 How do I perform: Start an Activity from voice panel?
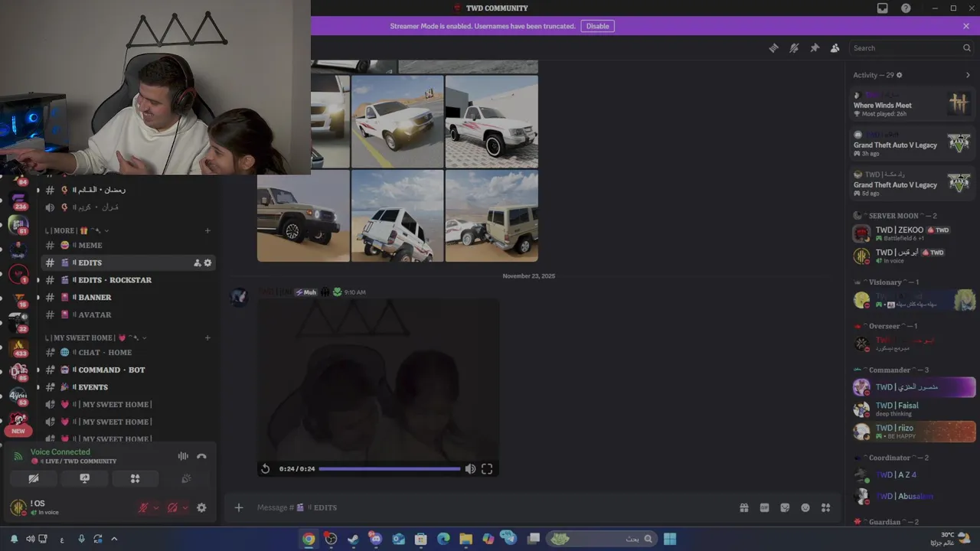135,478
